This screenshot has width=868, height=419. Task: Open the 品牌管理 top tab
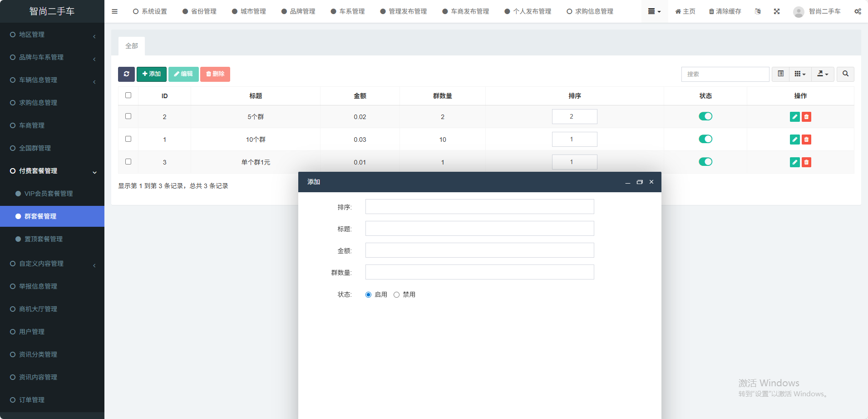[x=298, y=11]
